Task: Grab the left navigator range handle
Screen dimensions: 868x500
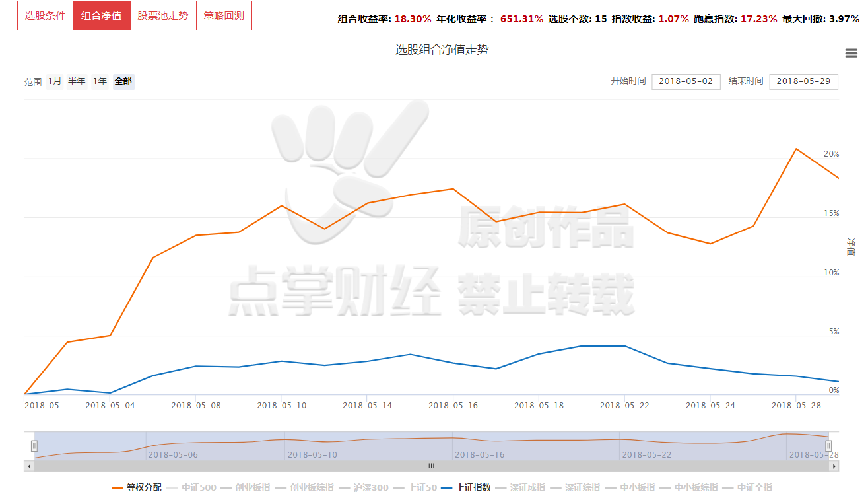Action: tap(34, 446)
